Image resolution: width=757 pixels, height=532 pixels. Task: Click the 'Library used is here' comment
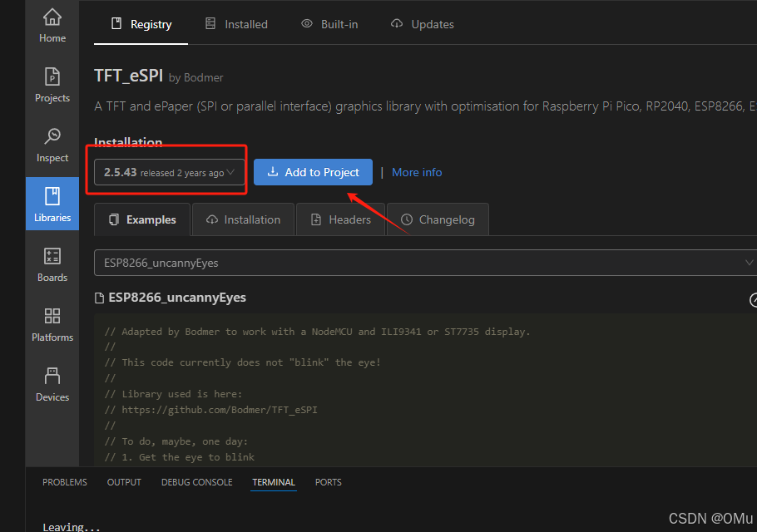point(173,394)
